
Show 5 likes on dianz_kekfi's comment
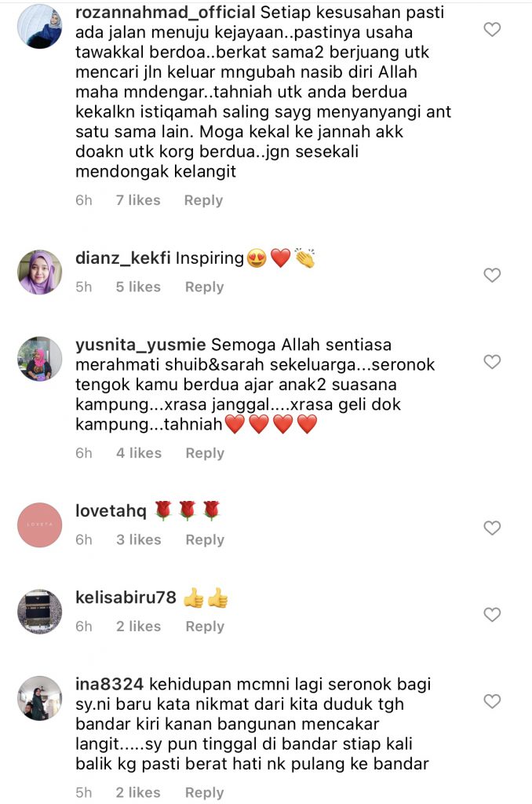click(138, 287)
